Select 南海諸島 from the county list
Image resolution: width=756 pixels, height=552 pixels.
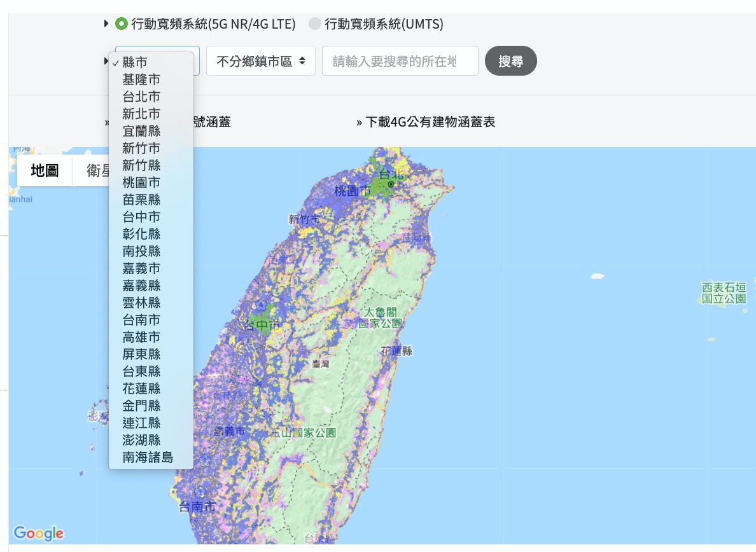(151, 458)
